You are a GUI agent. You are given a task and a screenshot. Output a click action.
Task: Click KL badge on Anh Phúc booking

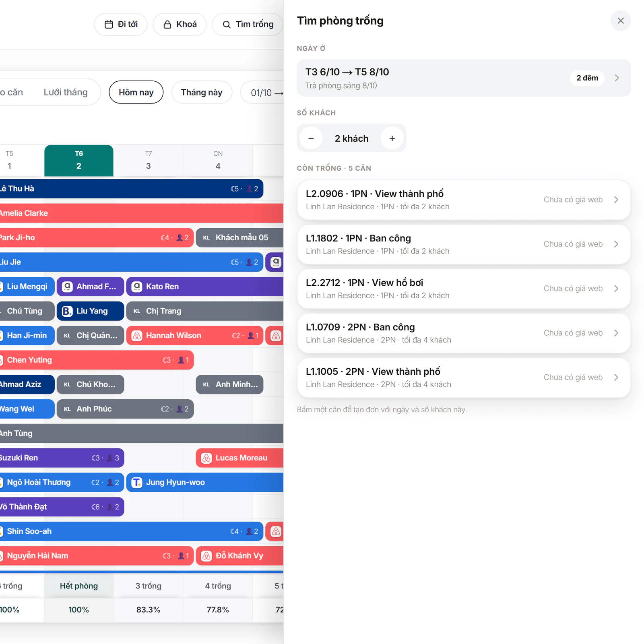pyautogui.click(x=67, y=409)
